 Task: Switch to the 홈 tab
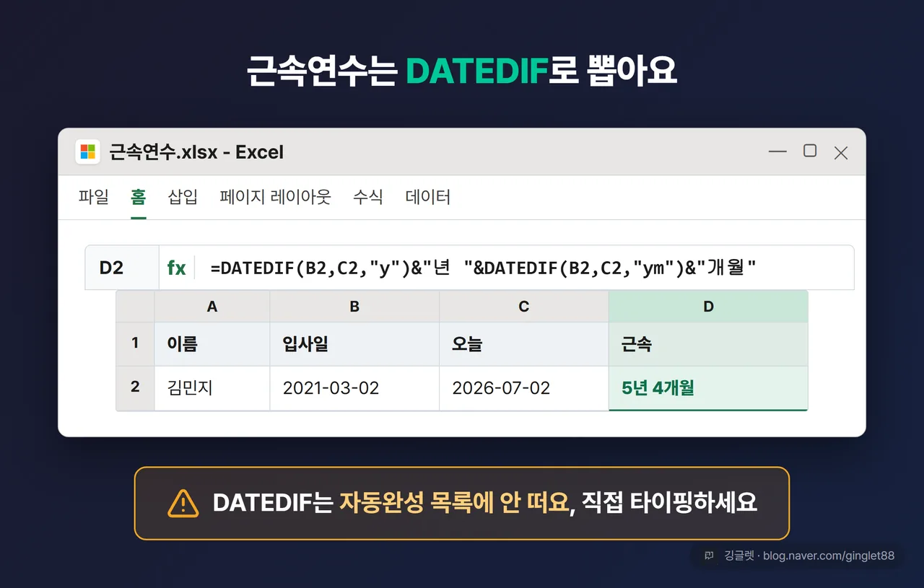[x=138, y=197]
